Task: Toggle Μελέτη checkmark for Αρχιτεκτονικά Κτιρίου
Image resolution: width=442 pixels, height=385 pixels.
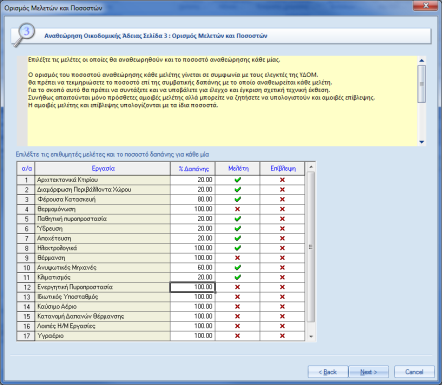Action: click(x=237, y=180)
